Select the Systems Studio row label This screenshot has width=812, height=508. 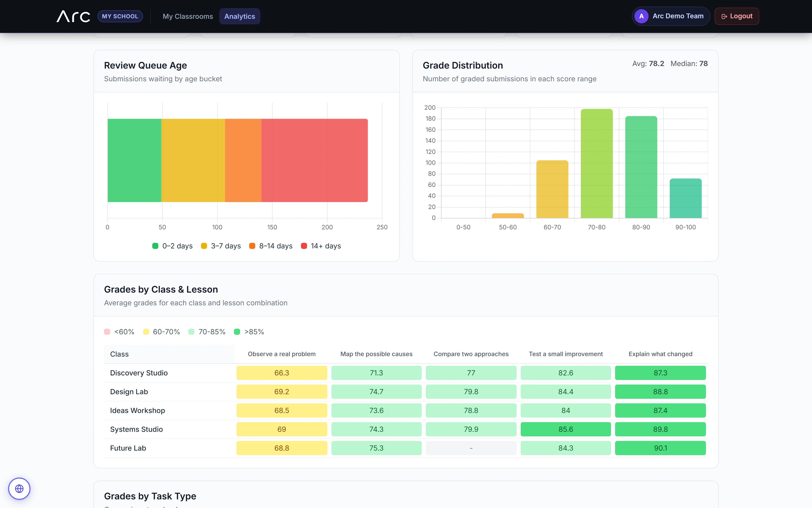tap(136, 429)
